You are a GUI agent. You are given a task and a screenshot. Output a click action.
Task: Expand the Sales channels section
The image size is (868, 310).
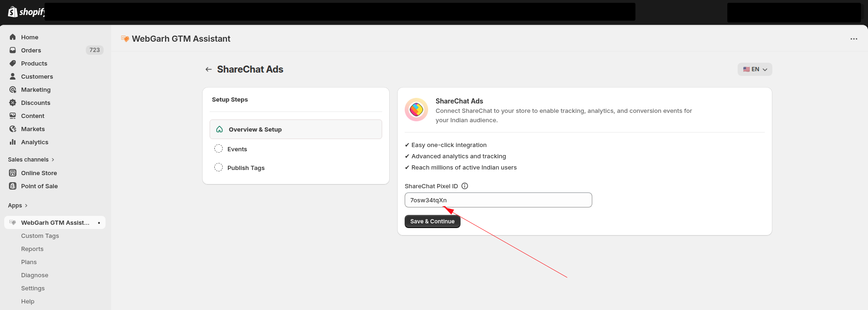31,160
